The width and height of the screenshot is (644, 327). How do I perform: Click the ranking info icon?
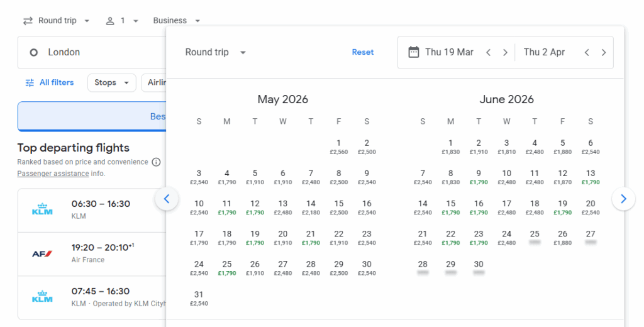pyautogui.click(x=156, y=162)
